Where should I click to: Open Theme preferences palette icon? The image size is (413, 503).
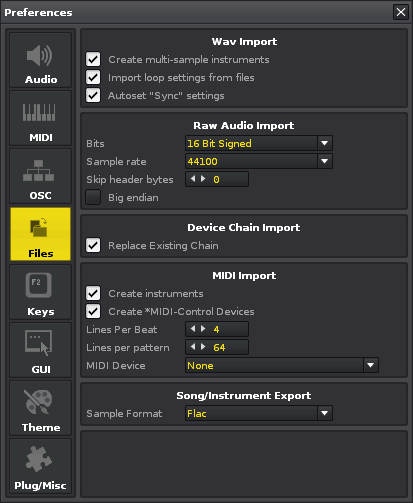(x=38, y=402)
